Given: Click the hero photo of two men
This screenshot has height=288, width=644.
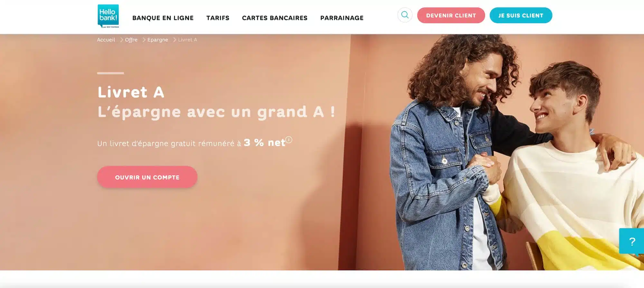Looking at the screenshot, I should [515, 152].
